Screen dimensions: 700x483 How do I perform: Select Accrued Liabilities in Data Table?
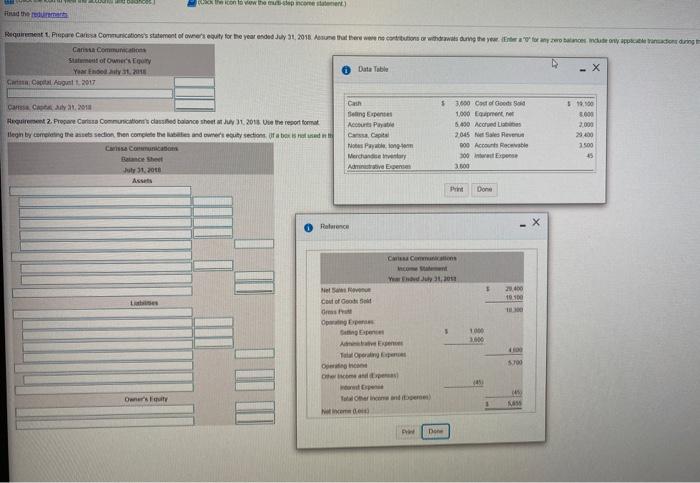click(x=498, y=124)
